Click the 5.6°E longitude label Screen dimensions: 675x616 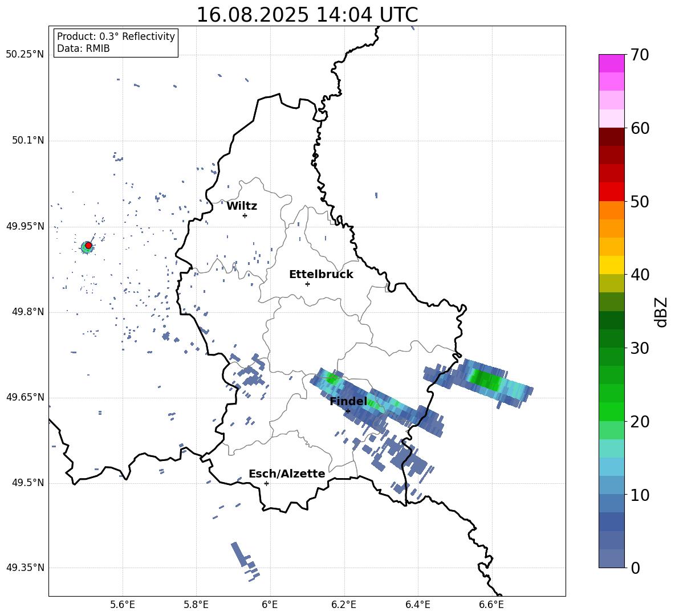coord(123,605)
